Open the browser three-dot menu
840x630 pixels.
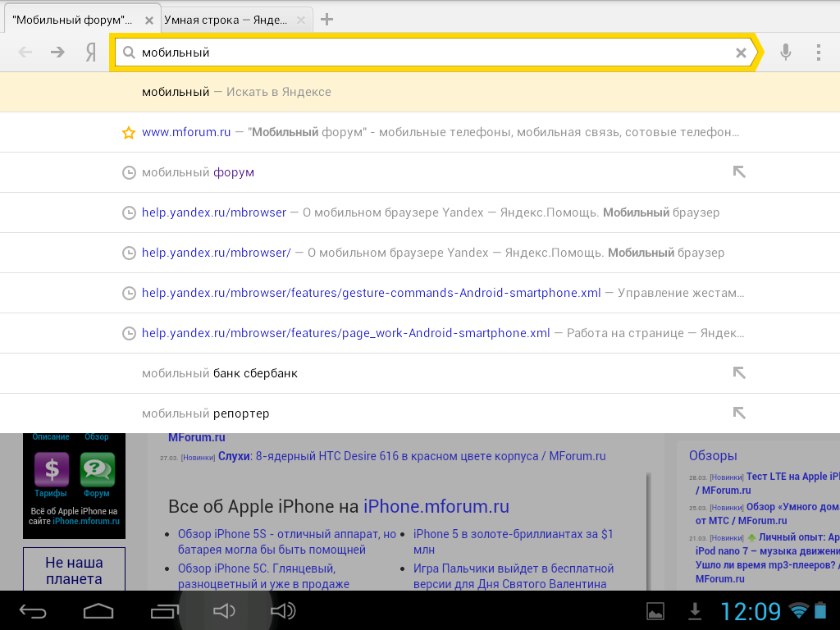(818, 52)
